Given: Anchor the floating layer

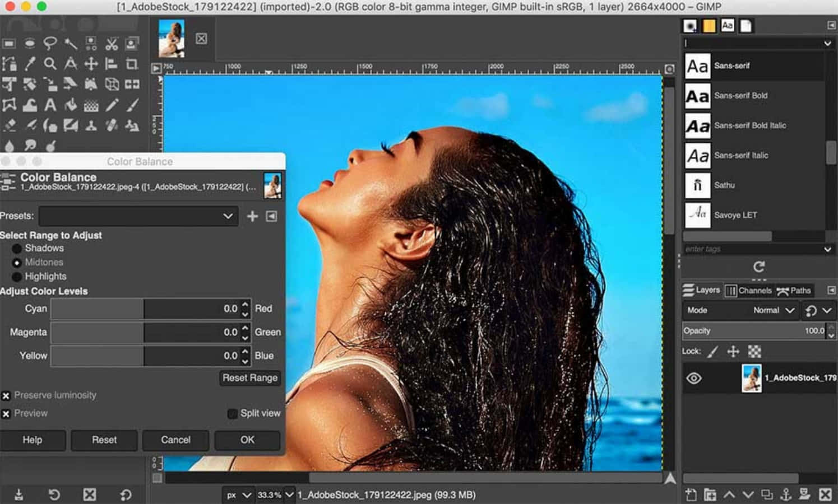Looking at the screenshot, I should click(x=786, y=494).
